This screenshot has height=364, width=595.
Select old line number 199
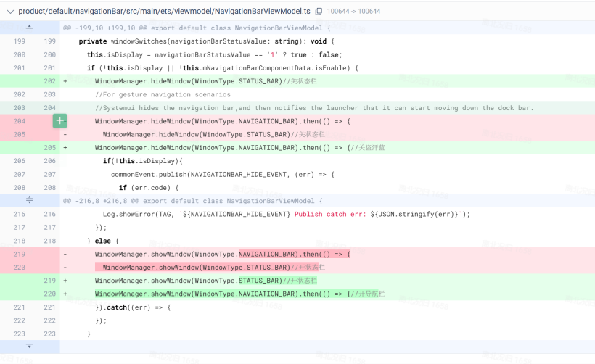coord(19,41)
